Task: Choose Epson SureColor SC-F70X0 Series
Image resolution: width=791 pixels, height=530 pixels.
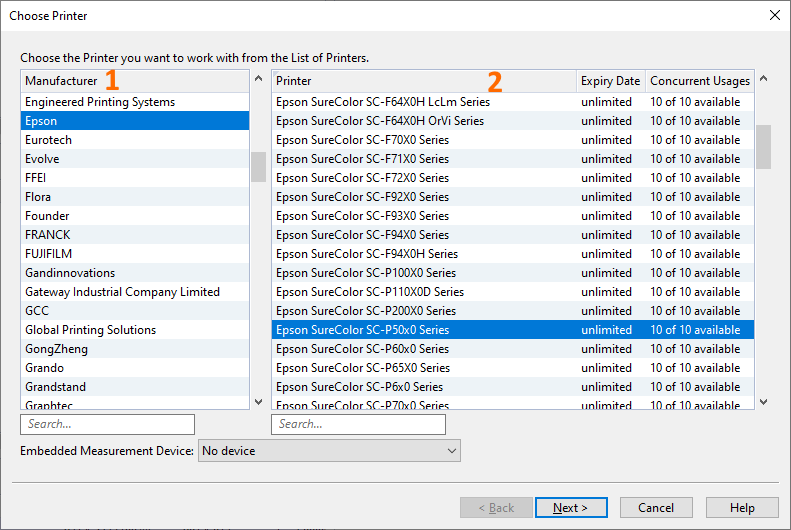Action: click(x=362, y=140)
